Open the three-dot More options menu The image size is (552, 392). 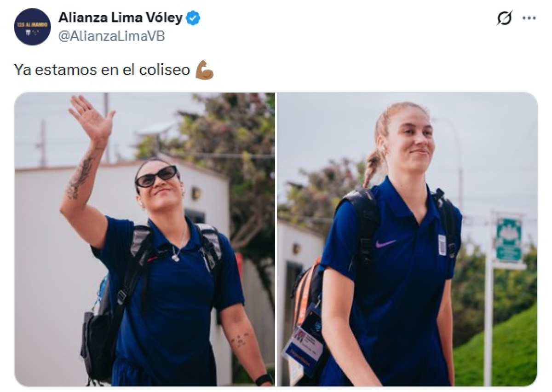coord(529,18)
